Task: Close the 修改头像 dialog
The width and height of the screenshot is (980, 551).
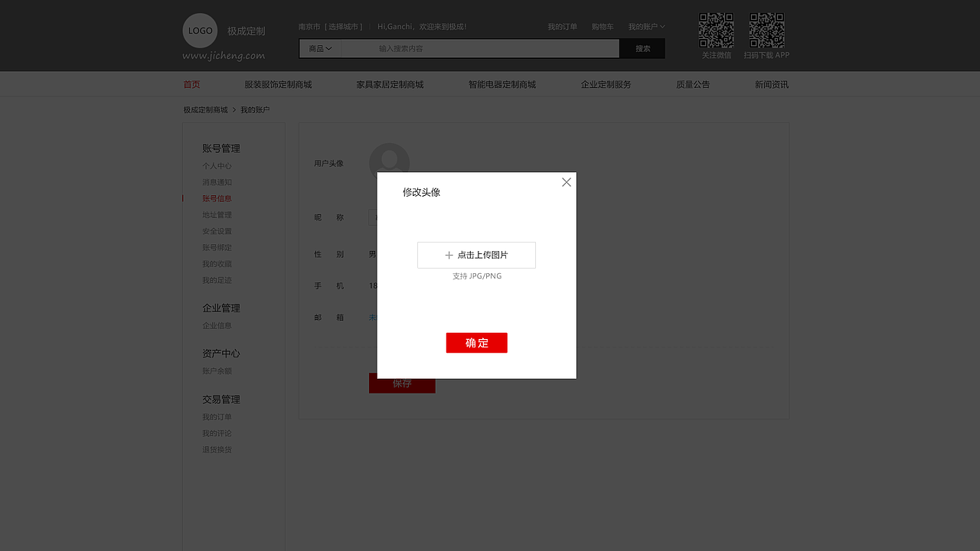Action: point(566,182)
